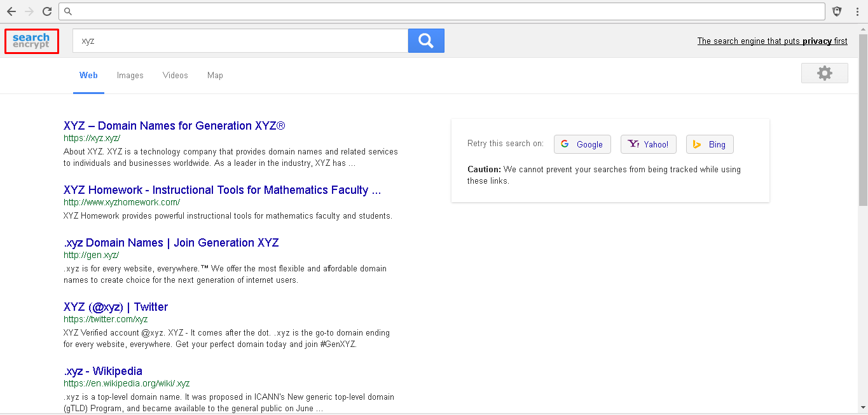Click the browser forward arrow

click(x=29, y=11)
